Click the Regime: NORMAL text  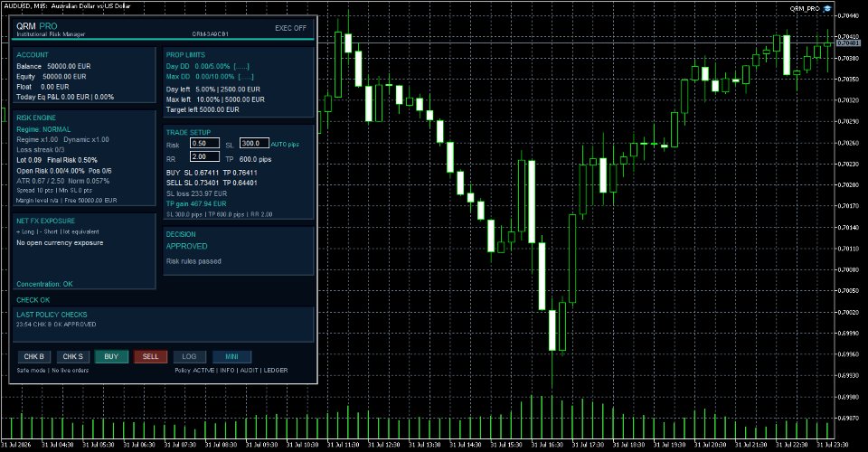click(43, 129)
